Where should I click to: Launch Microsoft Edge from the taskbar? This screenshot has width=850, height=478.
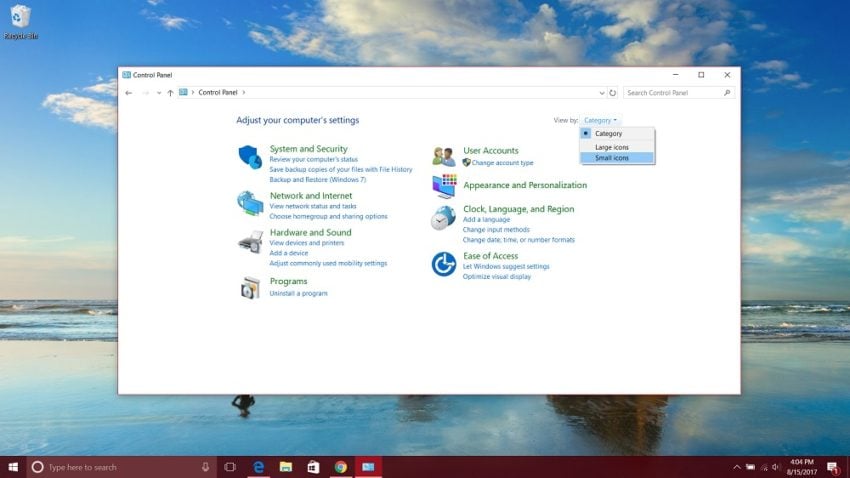click(x=259, y=467)
